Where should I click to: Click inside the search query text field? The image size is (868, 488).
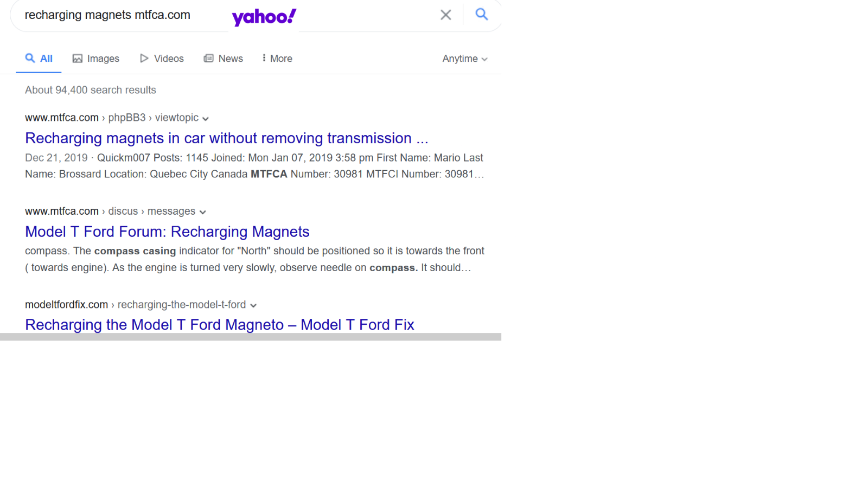[x=119, y=15]
